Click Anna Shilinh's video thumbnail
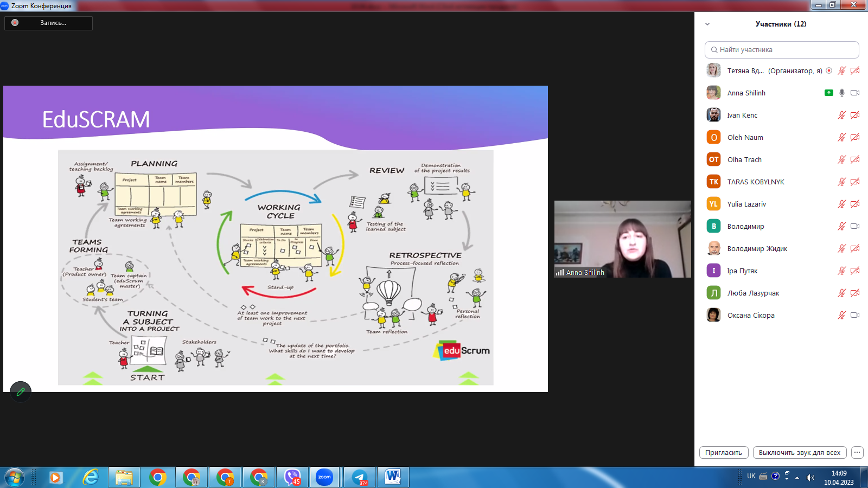Screen dimensions: 868x488 tap(622, 239)
